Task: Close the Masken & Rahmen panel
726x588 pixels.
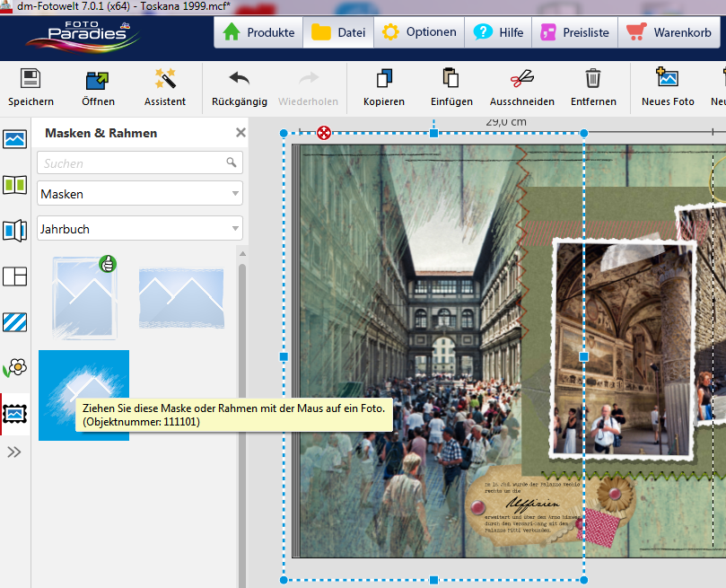Action: pos(241,133)
